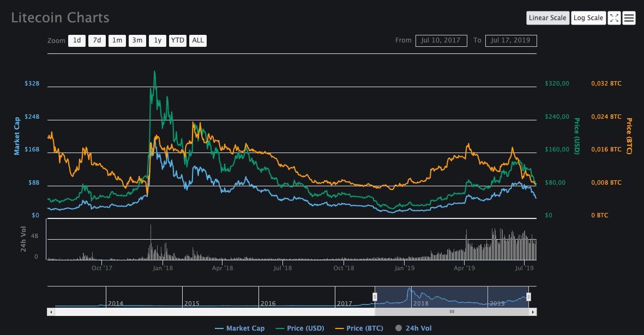
Task: Click the scrollbar left arrow
Action: point(51,312)
